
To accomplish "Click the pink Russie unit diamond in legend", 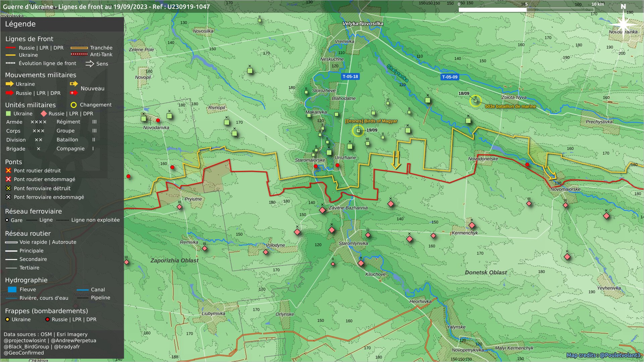I will [x=44, y=114].
